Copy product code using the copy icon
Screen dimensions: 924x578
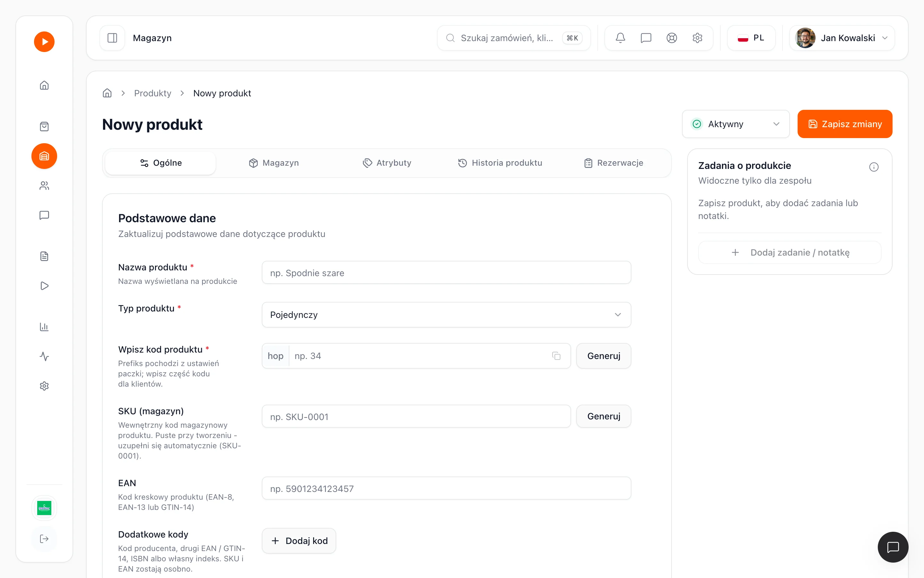click(556, 356)
